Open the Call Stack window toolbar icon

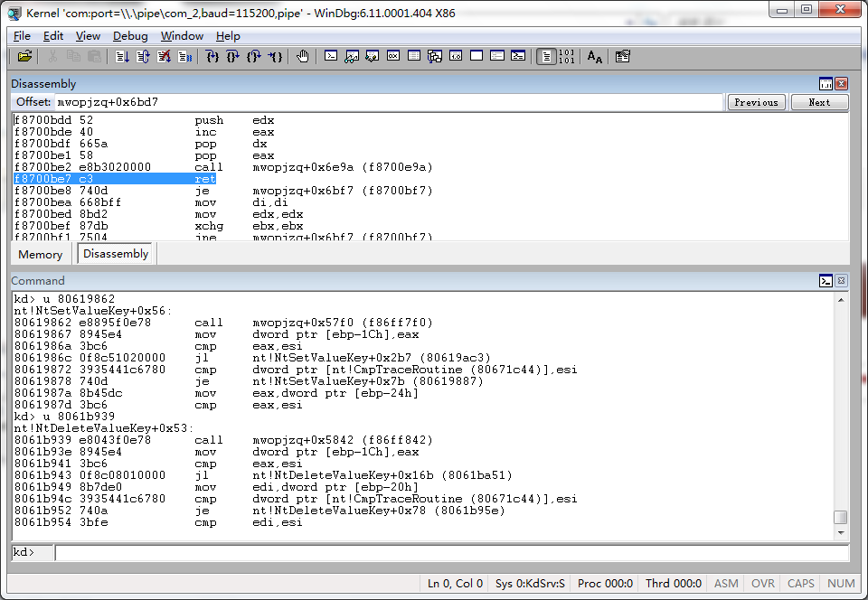(435, 56)
